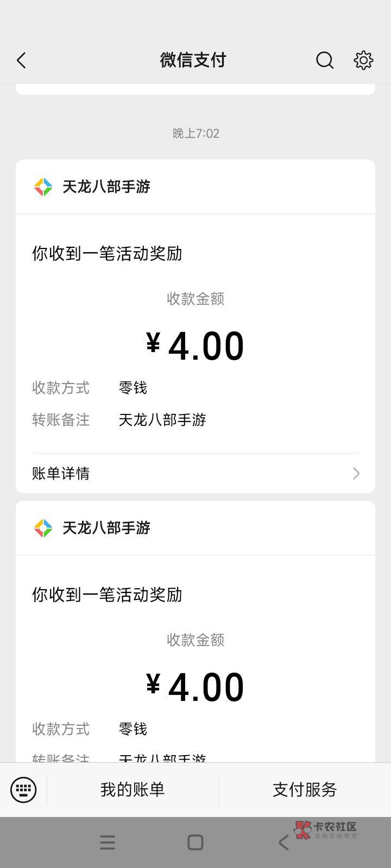Tap second 天龙八部手游 logo icon
391x868 pixels.
point(43,528)
